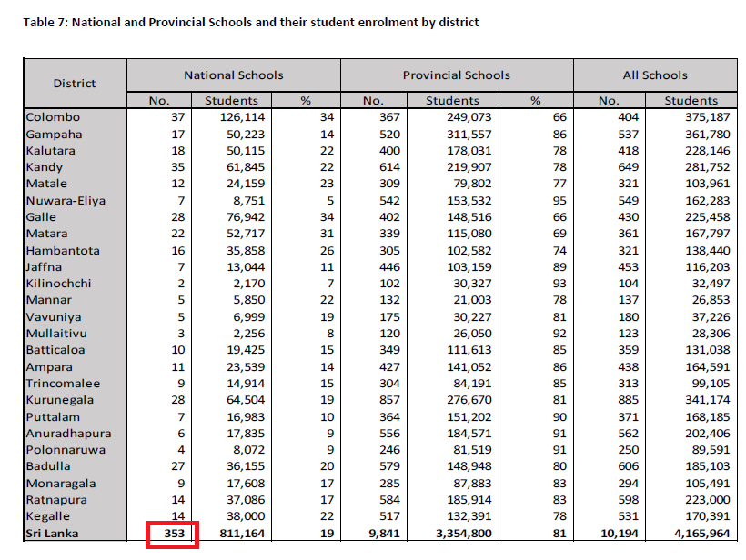746x560 pixels.
Task: Click the Provincial Schools header
Action: [x=455, y=75]
